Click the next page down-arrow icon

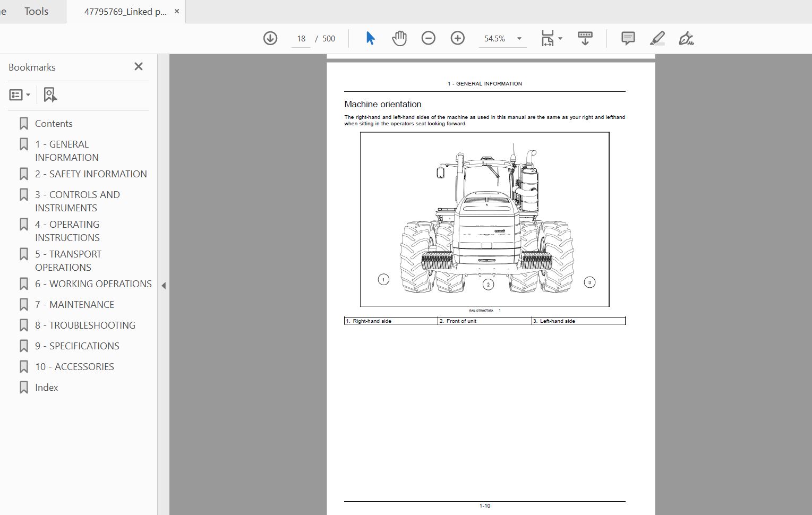click(x=270, y=38)
